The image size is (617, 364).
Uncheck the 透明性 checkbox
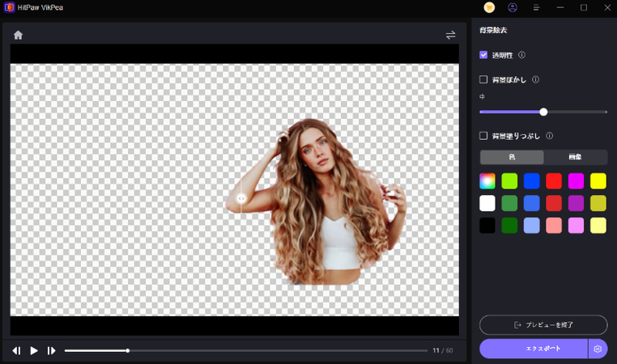click(x=483, y=55)
